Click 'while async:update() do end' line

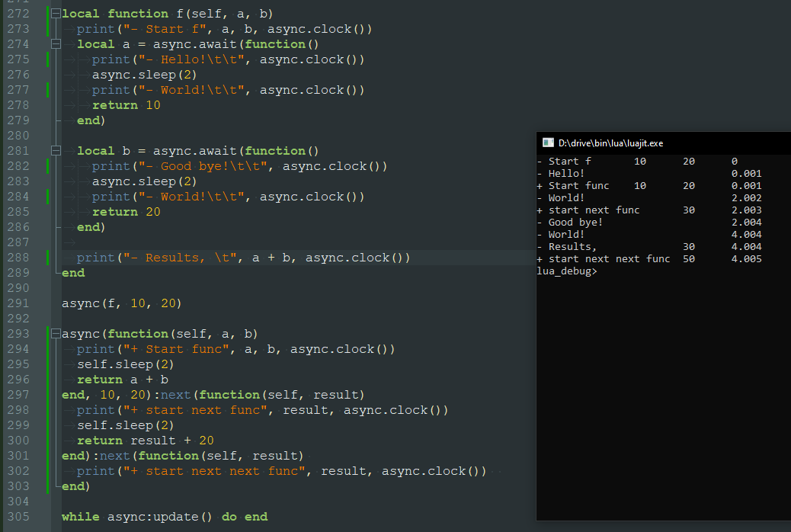[165, 517]
